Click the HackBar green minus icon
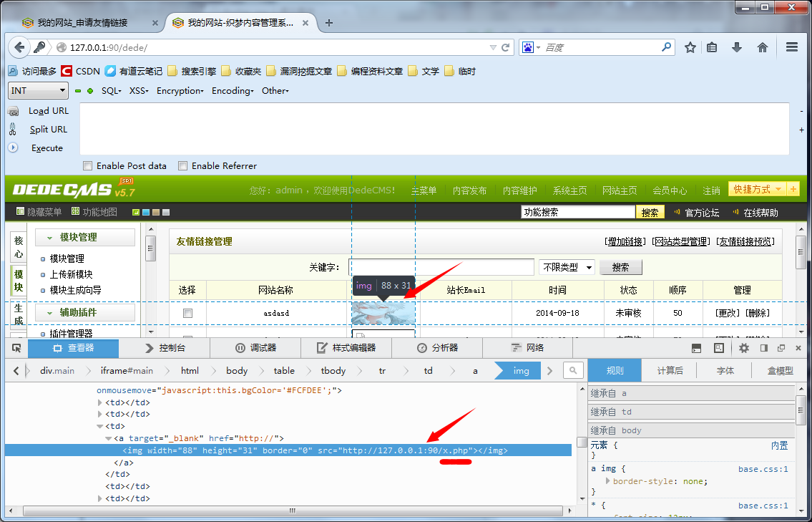The width and height of the screenshot is (812, 522). click(x=78, y=91)
